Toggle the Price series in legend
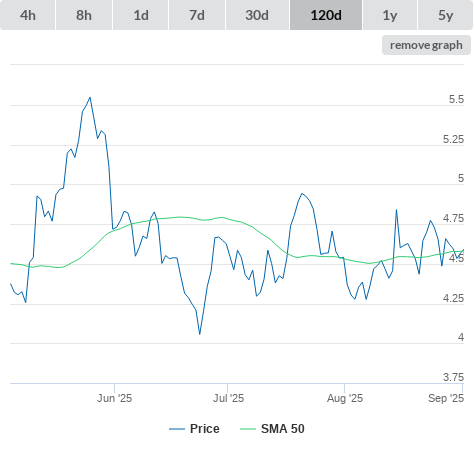Image resolution: width=474 pixels, height=455 pixels. [x=205, y=429]
